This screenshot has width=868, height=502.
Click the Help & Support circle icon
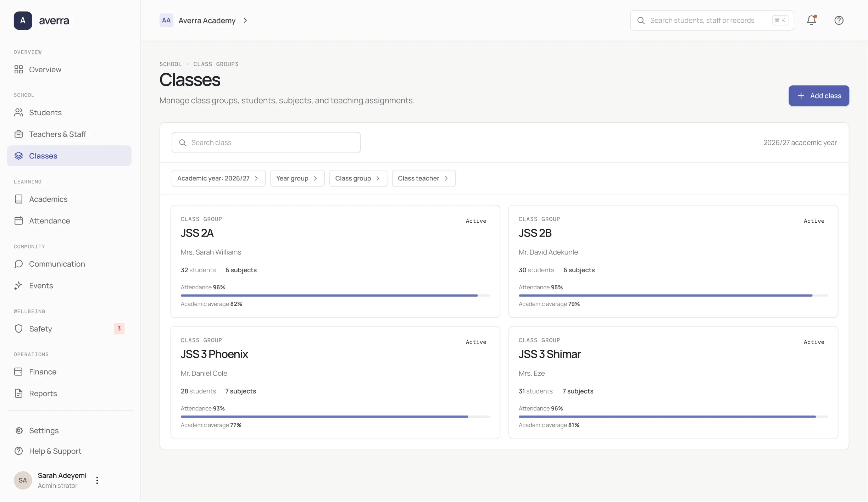coord(19,451)
